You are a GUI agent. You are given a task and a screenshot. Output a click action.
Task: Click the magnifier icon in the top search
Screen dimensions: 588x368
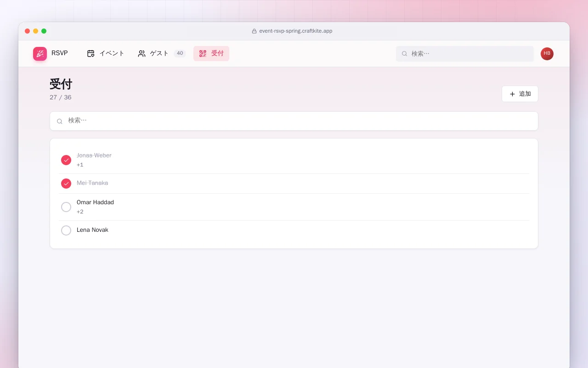(x=405, y=54)
